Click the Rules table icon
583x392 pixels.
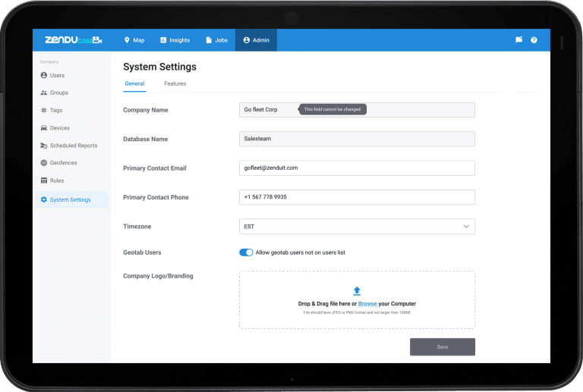pyautogui.click(x=44, y=180)
